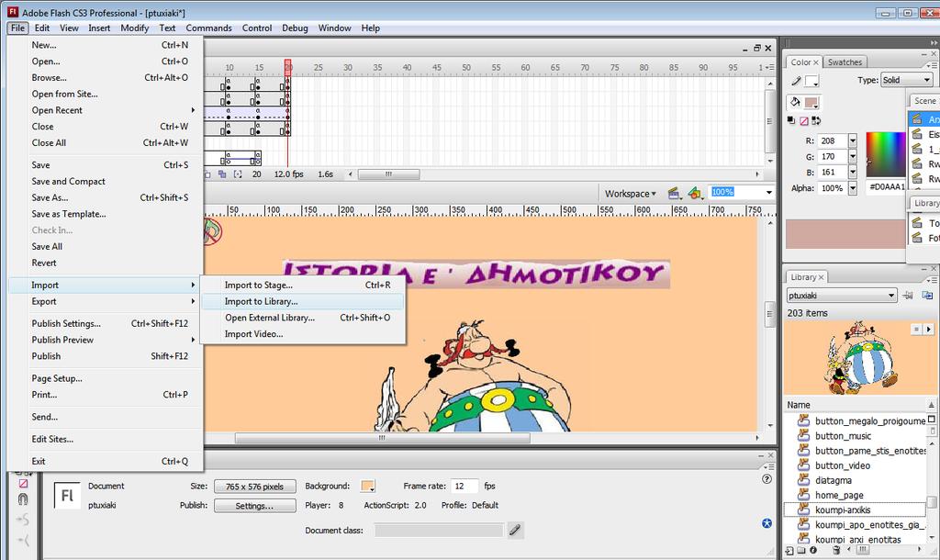Image resolution: width=940 pixels, height=560 pixels.
Task: Create a new library folder
Action: (801, 550)
